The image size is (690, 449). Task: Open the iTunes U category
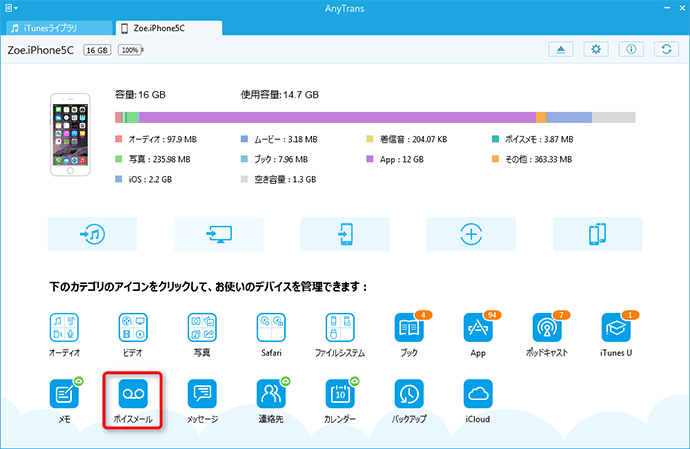pyautogui.click(x=616, y=328)
